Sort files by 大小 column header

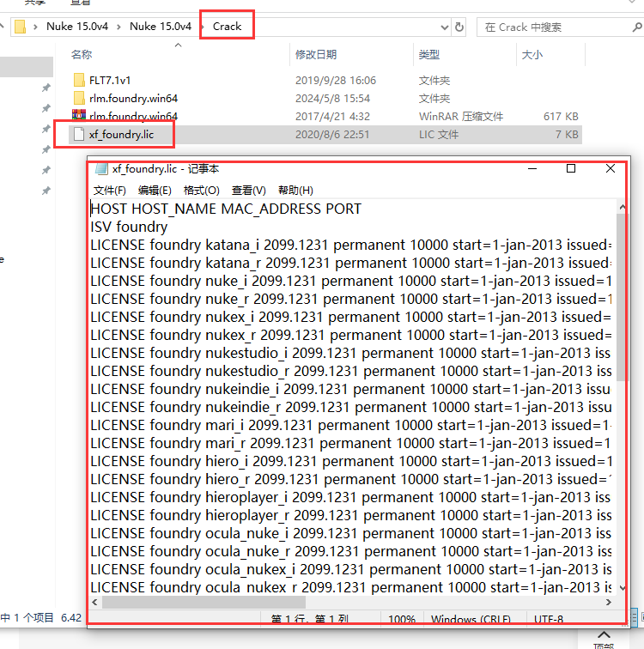point(532,55)
